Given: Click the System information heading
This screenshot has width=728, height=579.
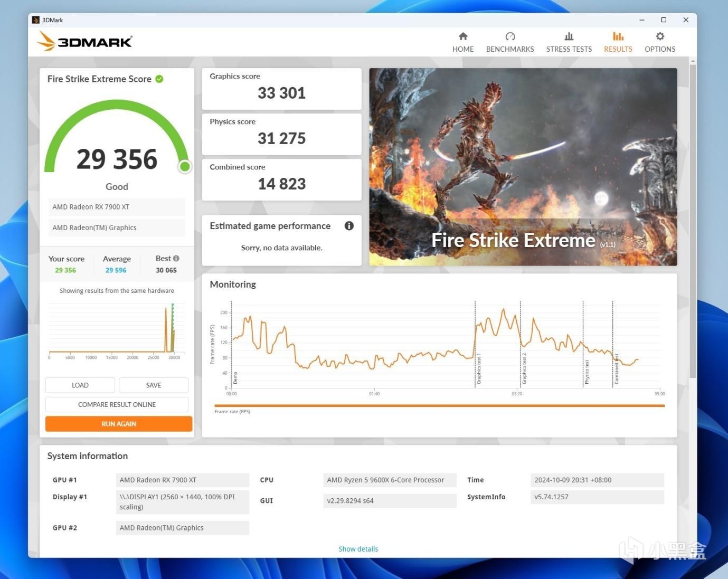Looking at the screenshot, I should click(x=88, y=456).
